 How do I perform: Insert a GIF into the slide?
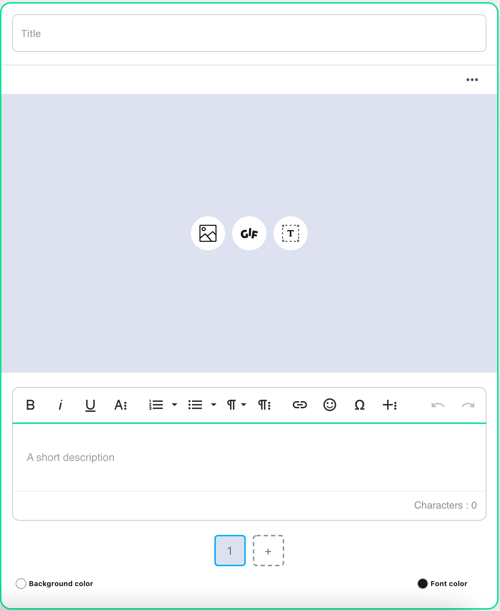pos(249,233)
